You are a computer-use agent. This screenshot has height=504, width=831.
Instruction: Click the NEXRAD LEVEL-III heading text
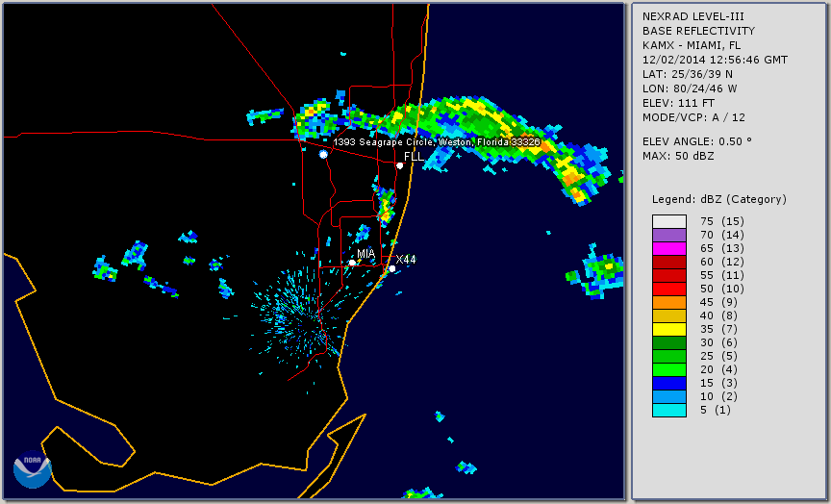tap(693, 16)
